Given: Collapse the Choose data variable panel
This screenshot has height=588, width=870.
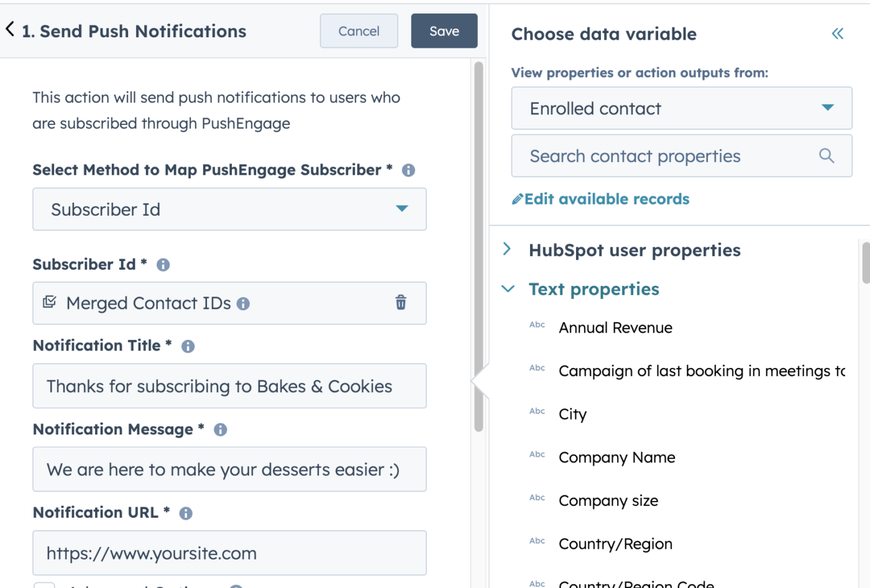Looking at the screenshot, I should click(838, 34).
